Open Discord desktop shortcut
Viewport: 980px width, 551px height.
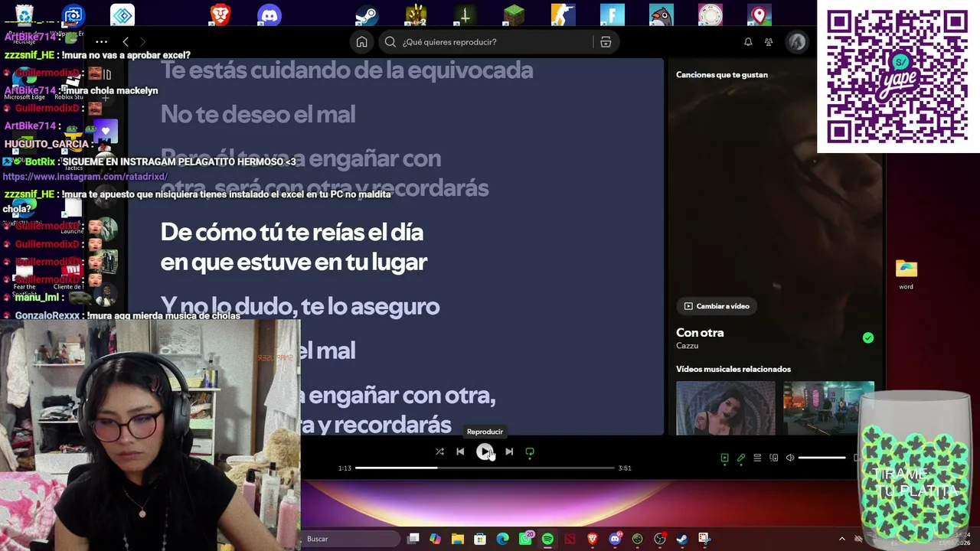coord(269,15)
